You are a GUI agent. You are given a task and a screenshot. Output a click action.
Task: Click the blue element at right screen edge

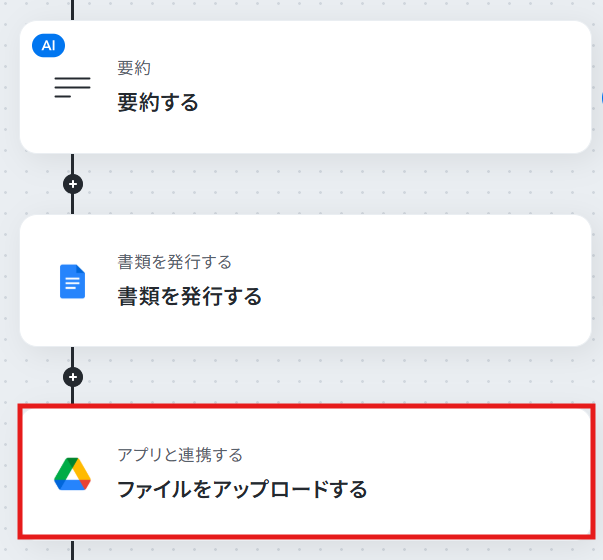click(x=601, y=98)
